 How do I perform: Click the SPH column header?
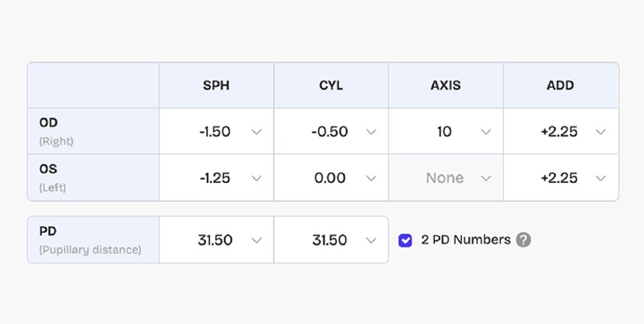tap(216, 86)
